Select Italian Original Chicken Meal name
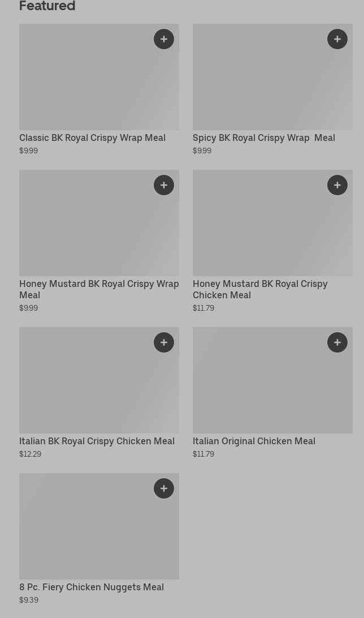Image resolution: width=364 pixels, height=618 pixels. pos(254,441)
